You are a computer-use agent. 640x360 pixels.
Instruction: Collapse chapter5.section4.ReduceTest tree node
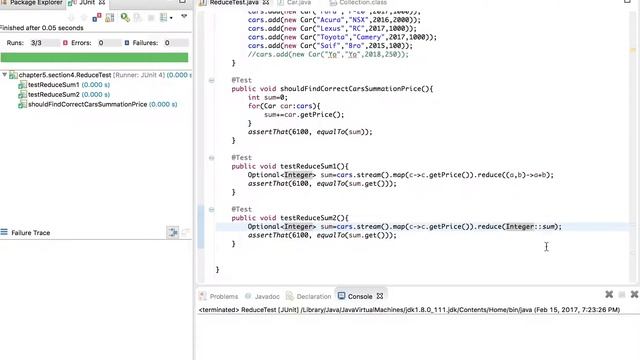point(4,75)
